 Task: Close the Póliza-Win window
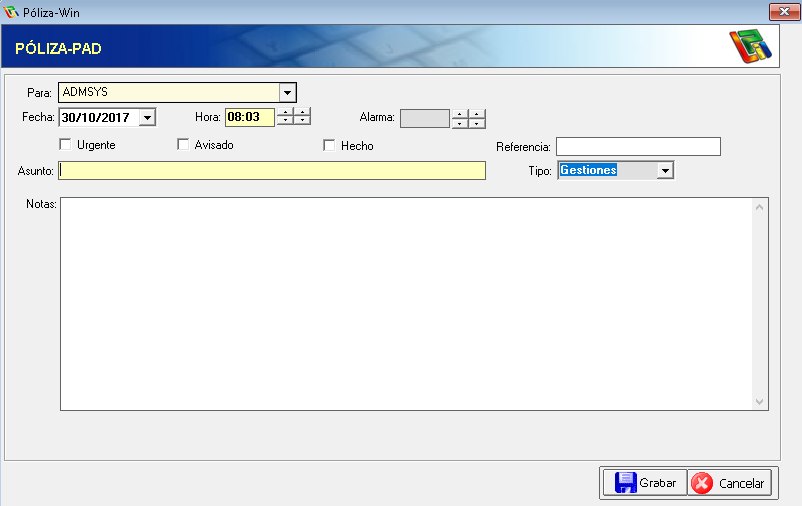click(x=784, y=11)
